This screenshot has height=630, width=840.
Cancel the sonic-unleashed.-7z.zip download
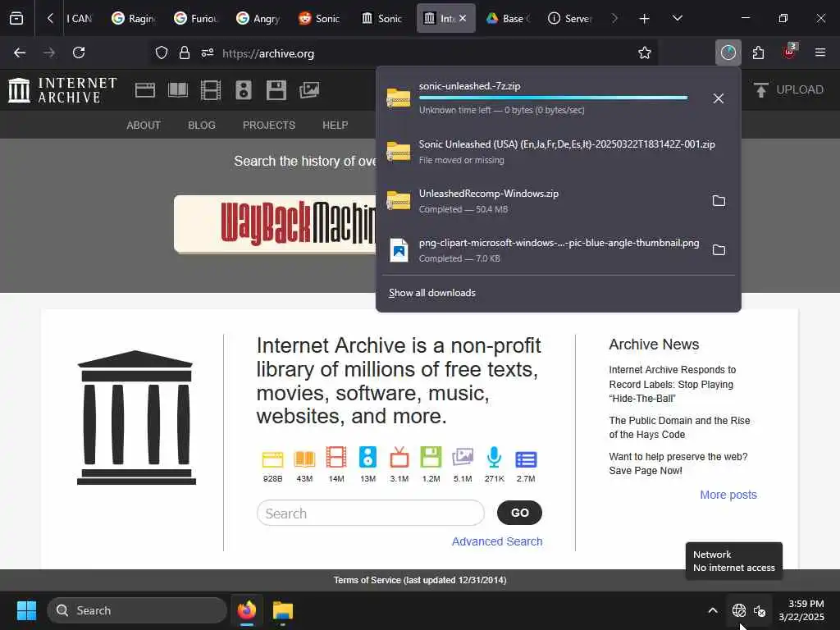pyautogui.click(x=719, y=98)
